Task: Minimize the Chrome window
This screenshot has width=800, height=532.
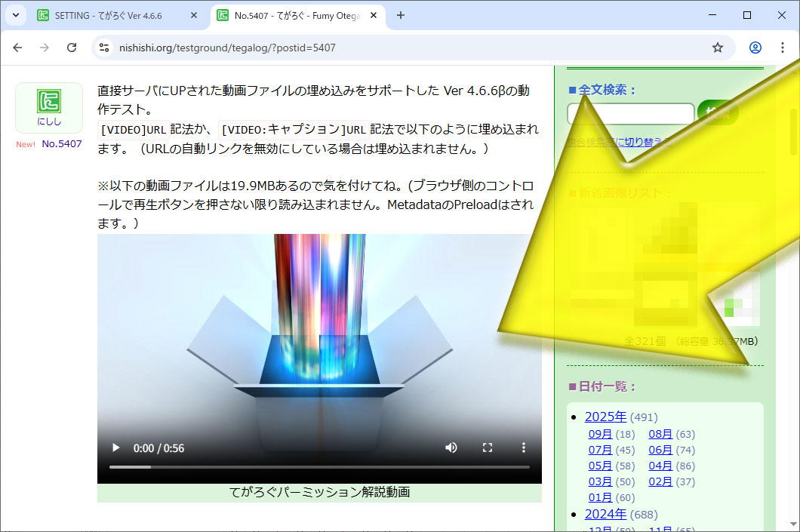Action: tap(712, 15)
